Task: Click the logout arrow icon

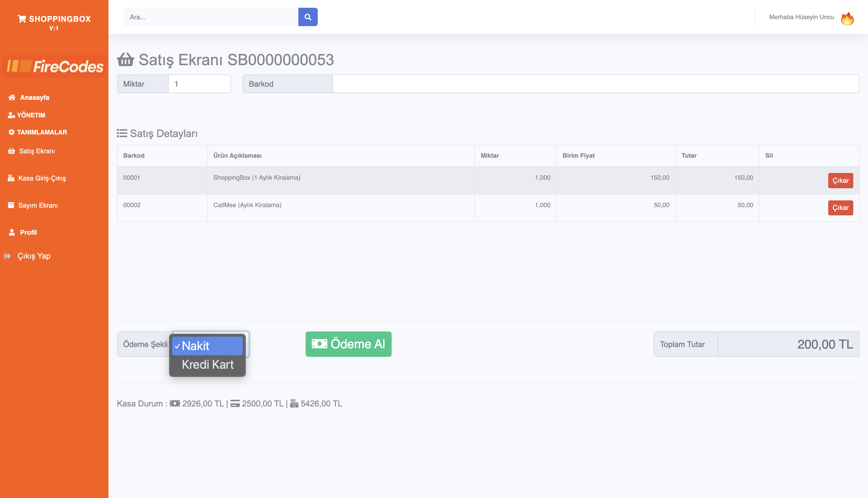Action: [7, 256]
